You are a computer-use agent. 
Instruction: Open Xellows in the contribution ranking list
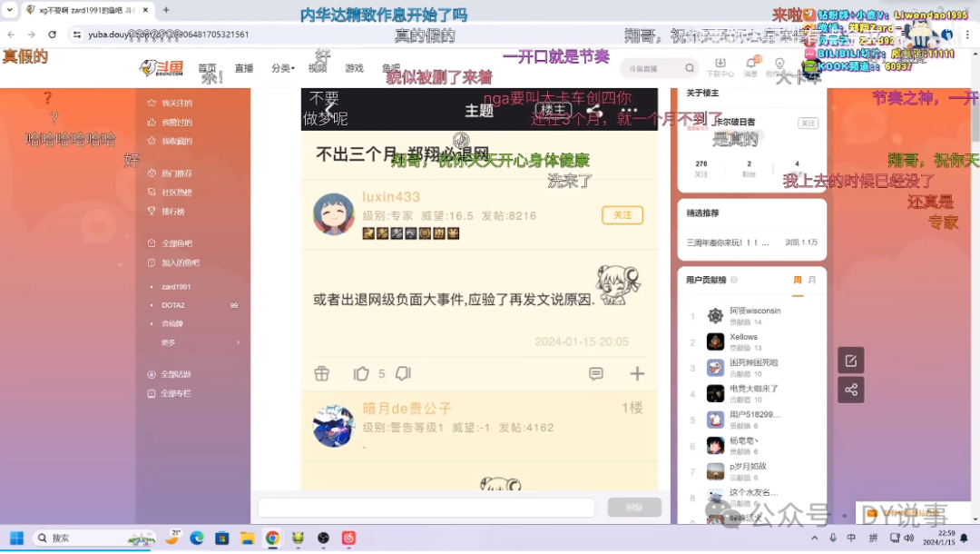click(743, 336)
